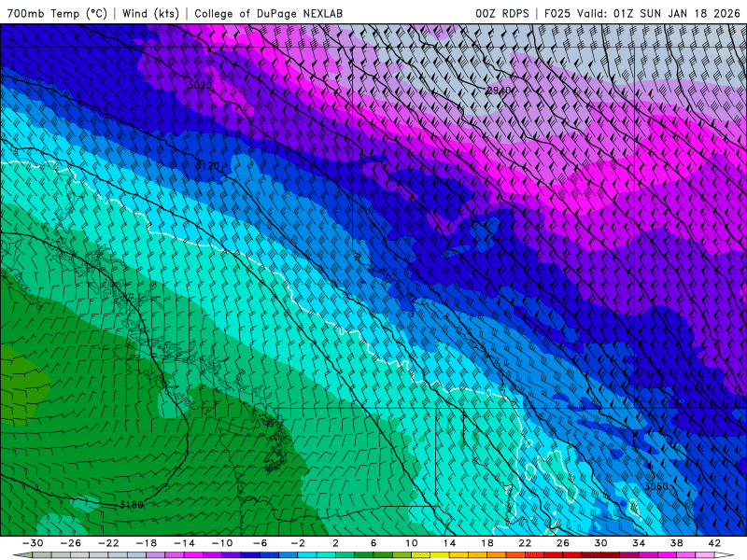
Task: Select the light cyan swatch under -2
Action: pos(307,554)
